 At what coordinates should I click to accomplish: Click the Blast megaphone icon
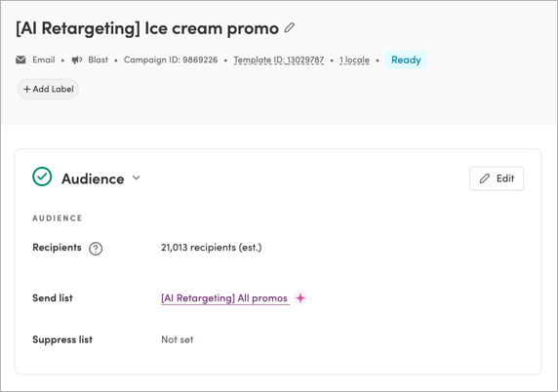click(77, 59)
